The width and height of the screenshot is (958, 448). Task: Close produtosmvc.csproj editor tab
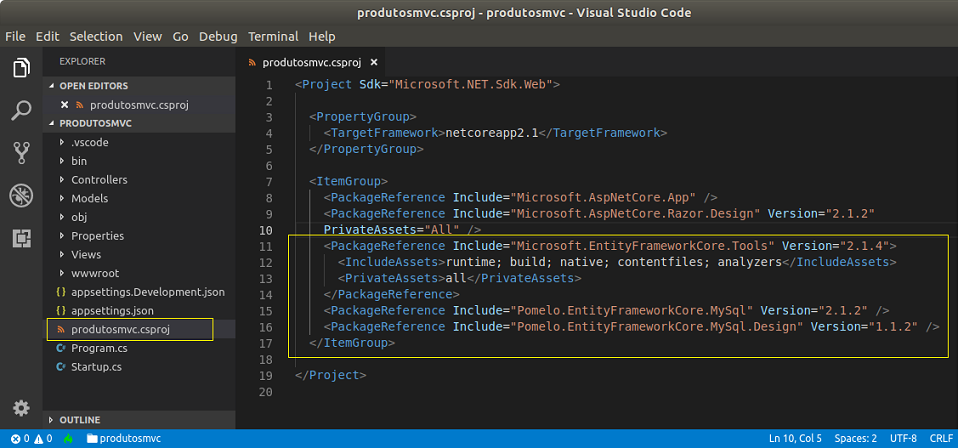pyautogui.click(x=374, y=62)
